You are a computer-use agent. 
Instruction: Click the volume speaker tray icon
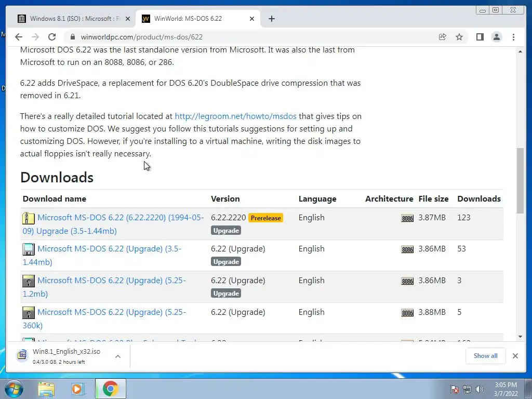[x=479, y=389]
